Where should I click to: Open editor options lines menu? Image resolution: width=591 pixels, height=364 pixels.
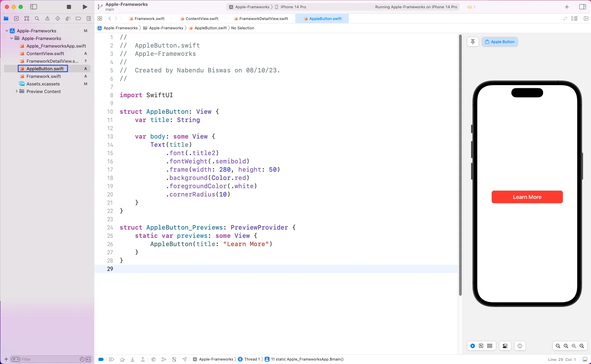coord(574,19)
